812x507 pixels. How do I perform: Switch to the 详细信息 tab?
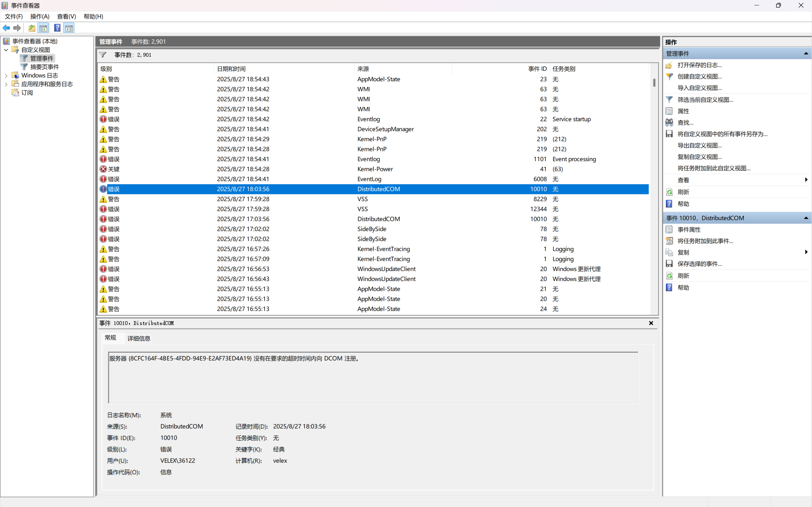pyautogui.click(x=139, y=338)
